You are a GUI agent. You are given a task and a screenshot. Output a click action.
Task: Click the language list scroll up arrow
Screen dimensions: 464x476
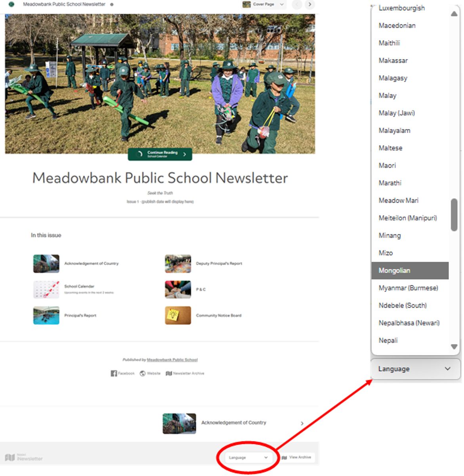454,13
